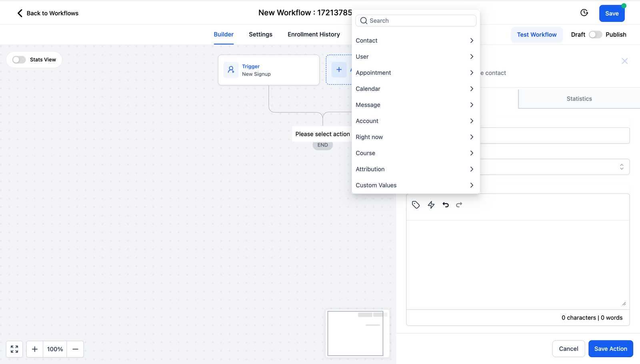This screenshot has width=640, height=364.
Task: Click the Save Action button
Action: (610, 349)
